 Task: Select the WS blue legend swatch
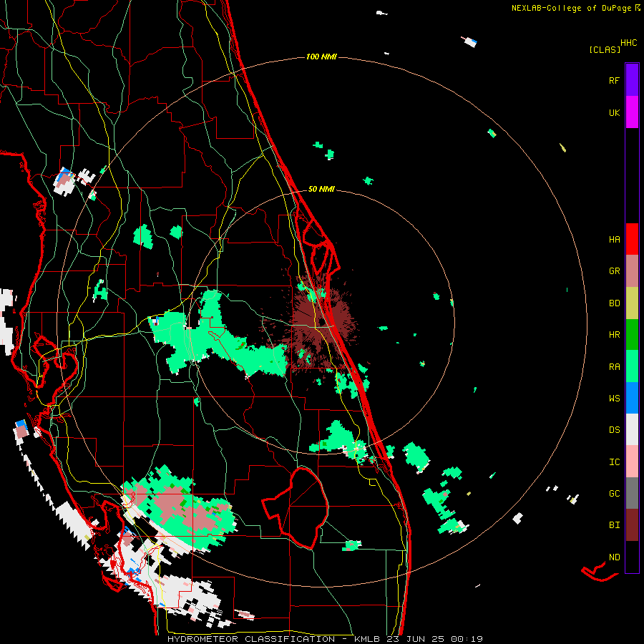[632, 398]
